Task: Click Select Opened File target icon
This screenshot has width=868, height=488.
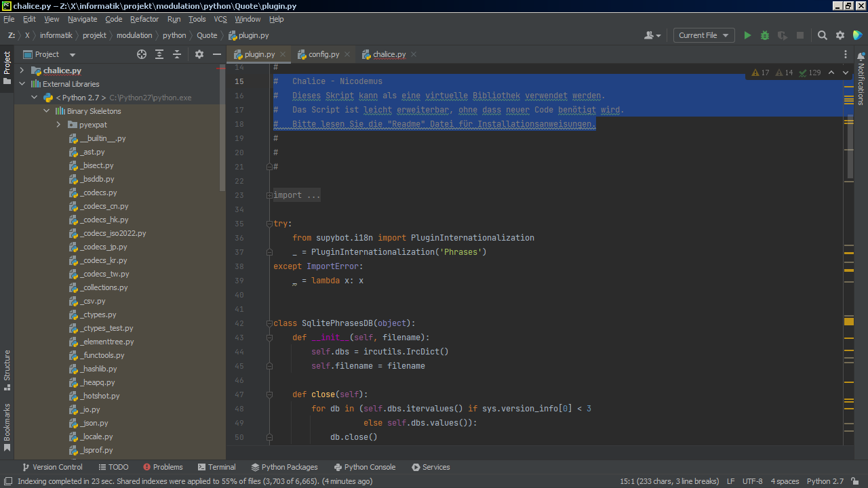Action: [142, 54]
